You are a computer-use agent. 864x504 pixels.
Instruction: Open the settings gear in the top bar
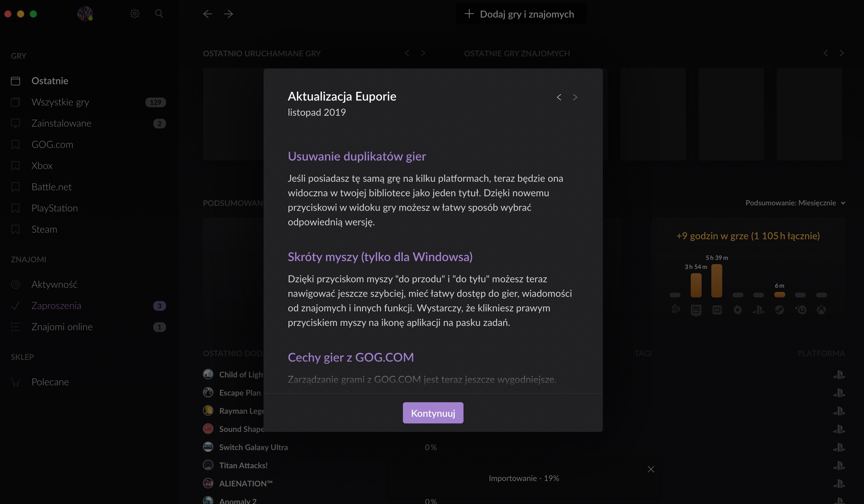[x=135, y=14]
